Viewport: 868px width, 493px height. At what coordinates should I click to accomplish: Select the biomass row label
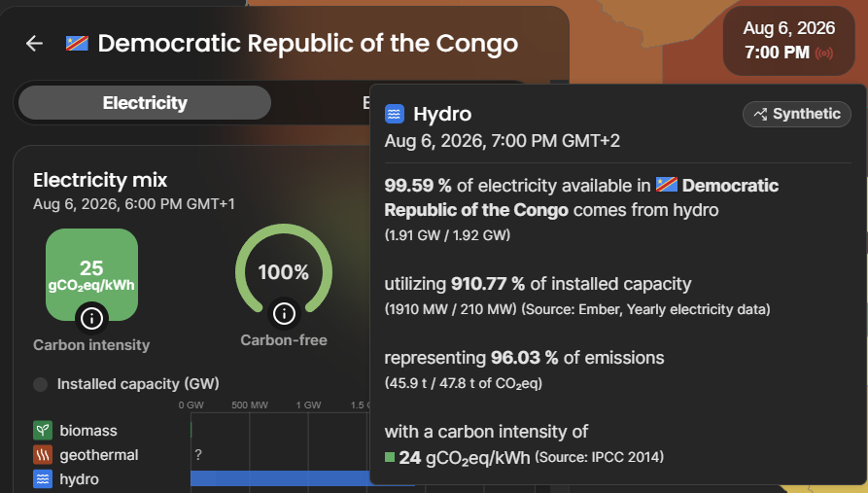point(88,431)
